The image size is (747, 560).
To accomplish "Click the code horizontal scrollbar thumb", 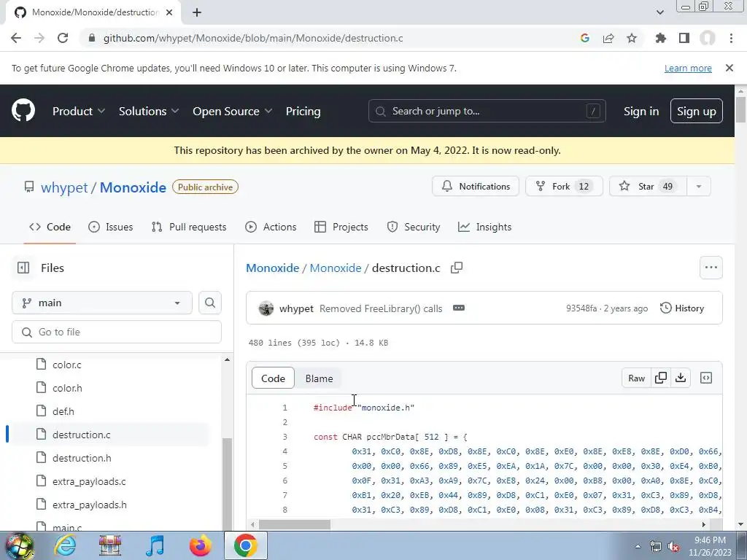I will pos(295,524).
